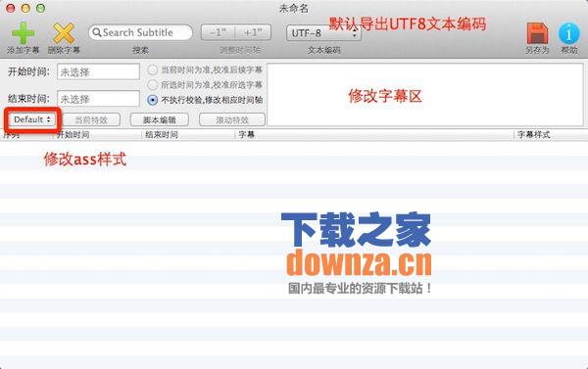This screenshot has height=369, width=588.
Task: Click the 当前特效 button
Action: point(91,119)
